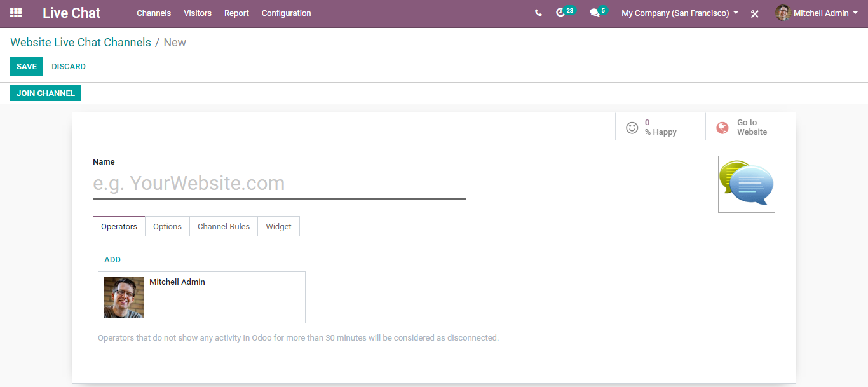868x387 pixels.
Task: Click the Save button
Action: 27,66
